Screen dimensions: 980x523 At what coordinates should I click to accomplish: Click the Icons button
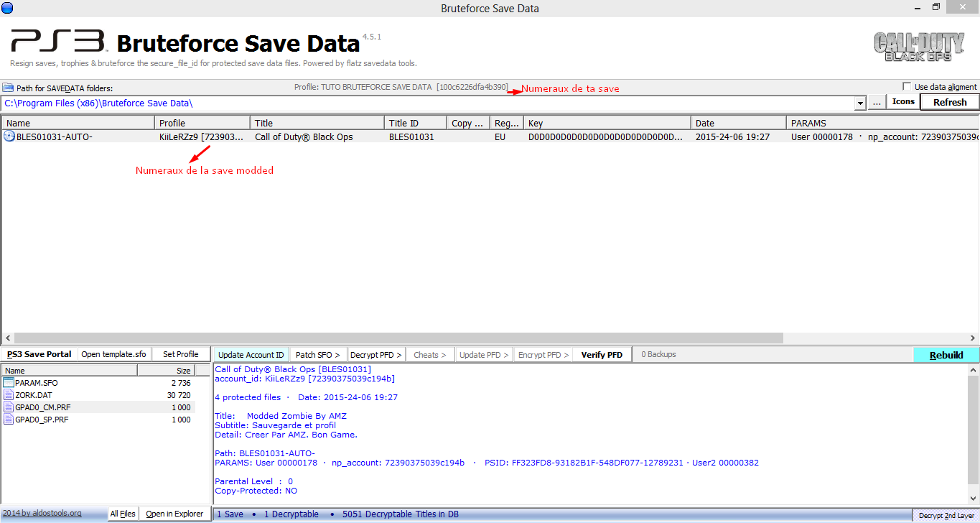pos(903,102)
